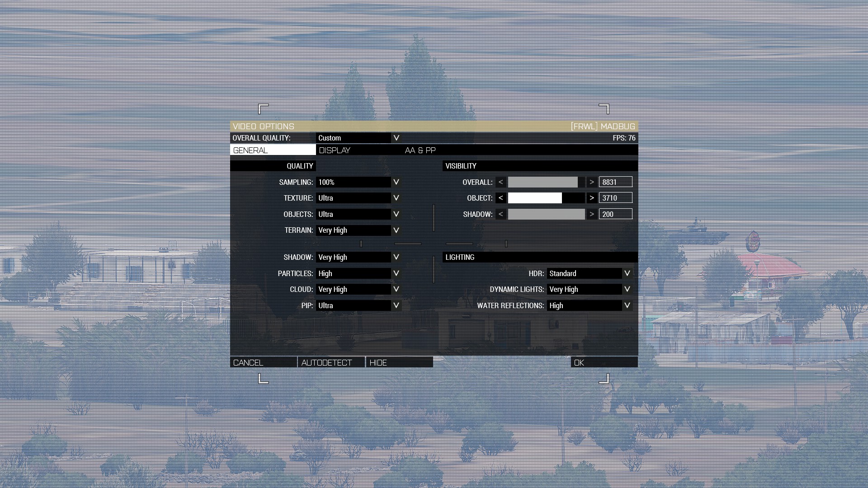Click the Overall visibility value field 8831

(615, 182)
